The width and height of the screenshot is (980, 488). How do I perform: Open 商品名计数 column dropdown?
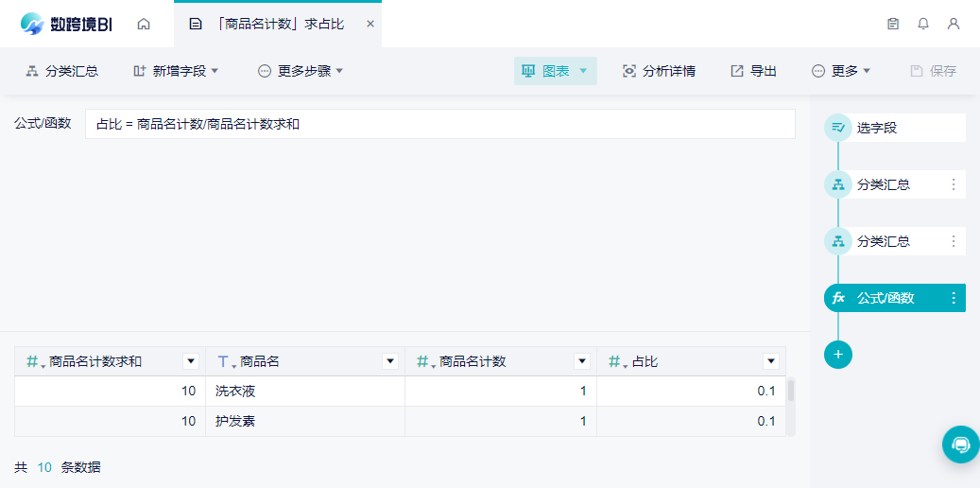click(x=582, y=361)
